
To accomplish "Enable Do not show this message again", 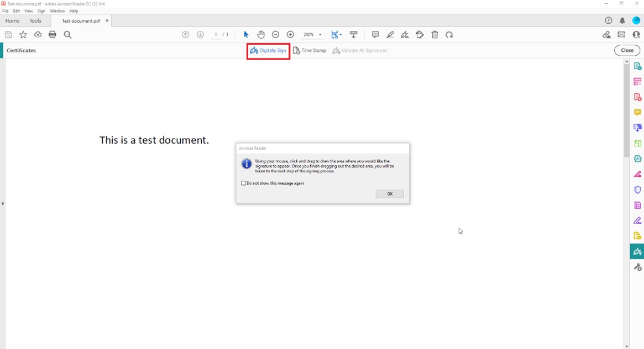I will pos(243,183).
